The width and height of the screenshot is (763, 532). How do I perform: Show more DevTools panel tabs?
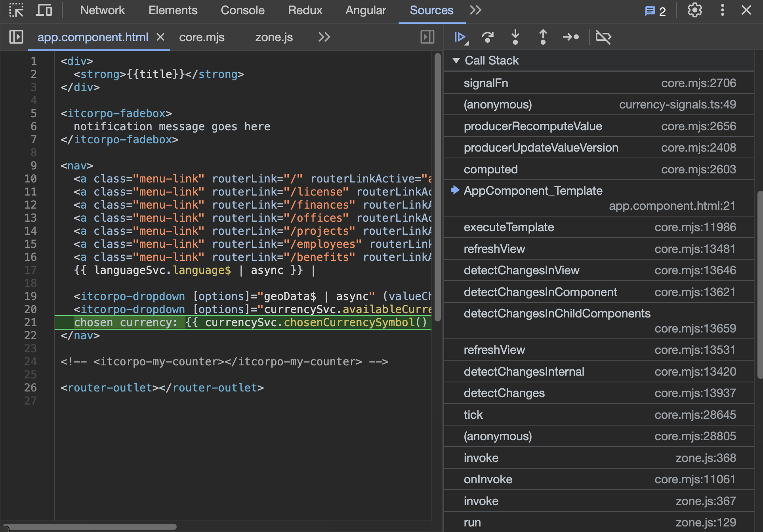475,10
